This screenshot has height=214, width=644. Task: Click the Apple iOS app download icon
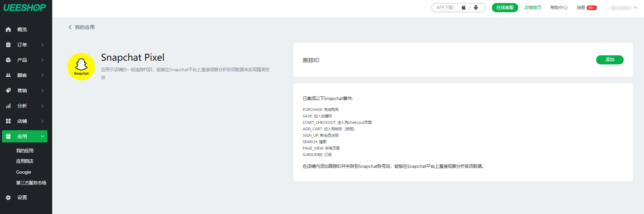tap(463, 7)
